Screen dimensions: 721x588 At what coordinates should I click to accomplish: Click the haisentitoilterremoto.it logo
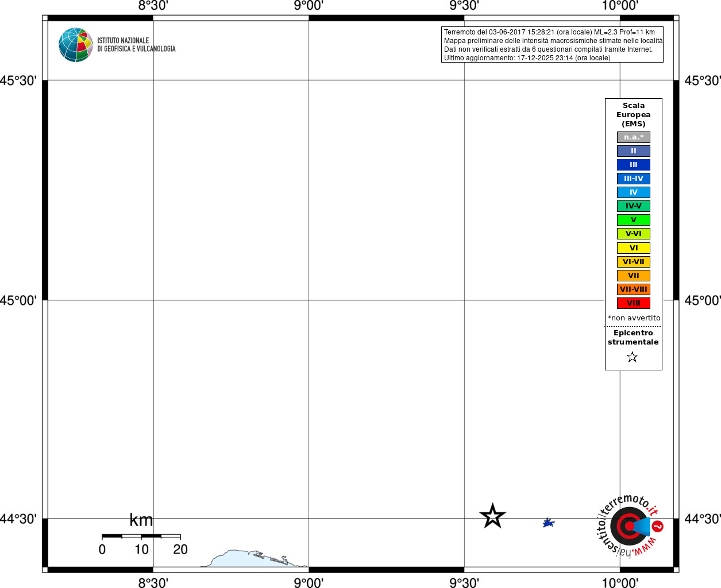point(630,525)
